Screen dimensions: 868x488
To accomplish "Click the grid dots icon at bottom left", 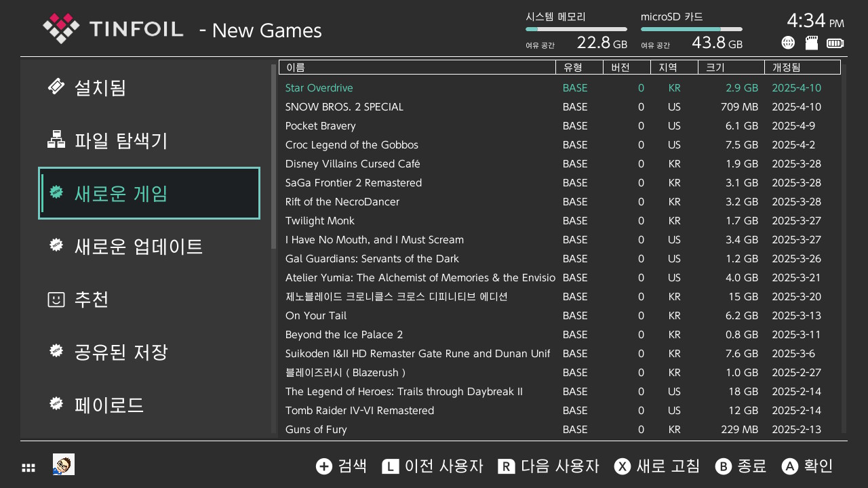I will pyautogui.click(x=28, y=467).
